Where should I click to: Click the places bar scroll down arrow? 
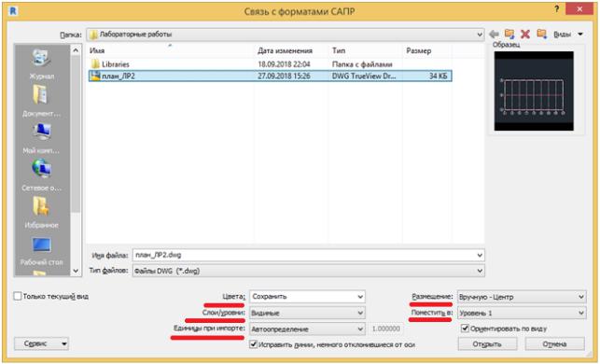(x=76, y=271)
